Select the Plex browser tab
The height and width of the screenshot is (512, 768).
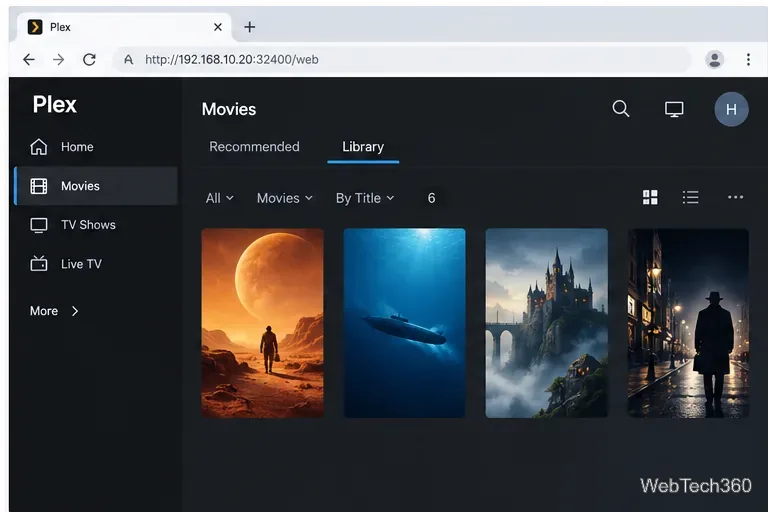pyautogui.click(x=124, y=27)
